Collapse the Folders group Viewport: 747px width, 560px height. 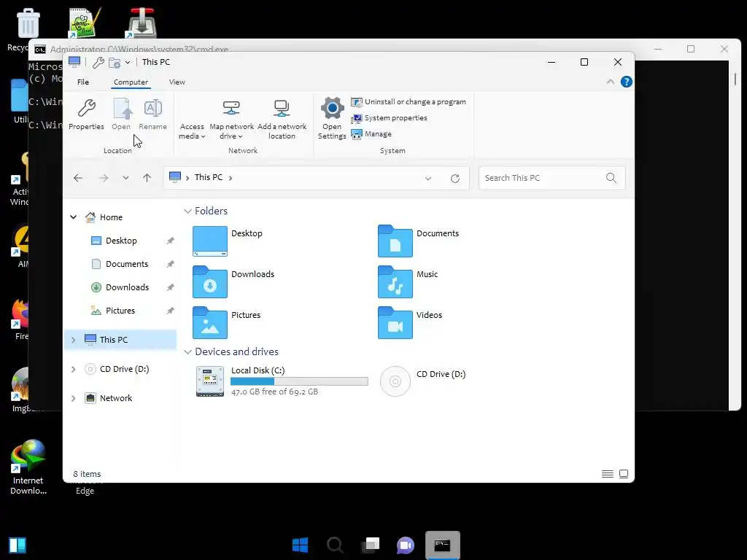click(187, 211)
